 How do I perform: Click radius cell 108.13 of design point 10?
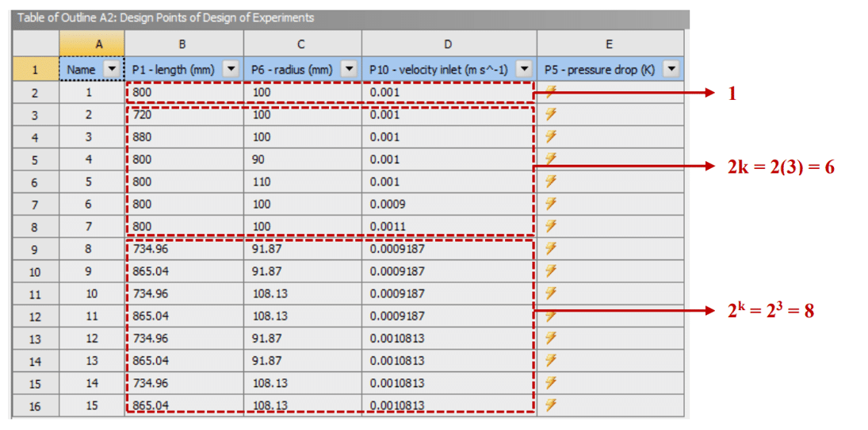303,293
